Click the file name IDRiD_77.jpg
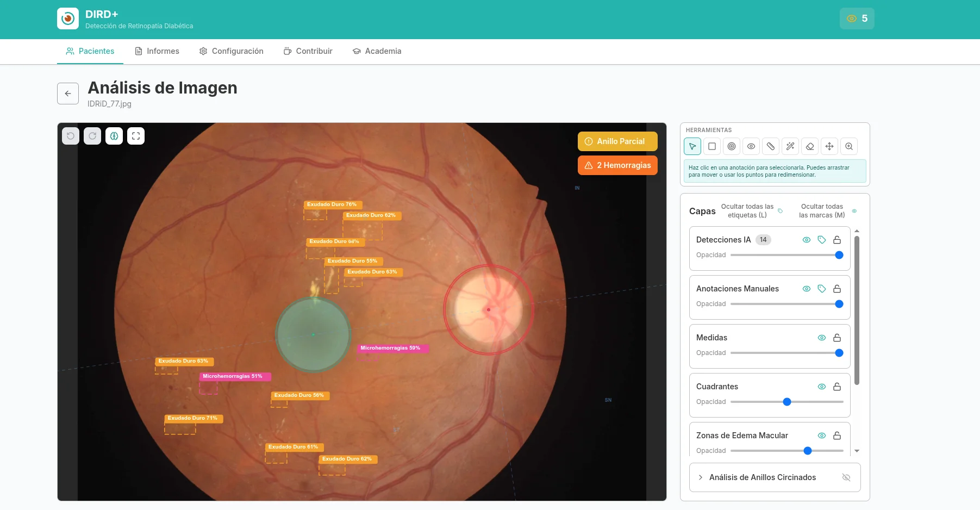Viewport: 980px width, 510px height. pyautogui.click(x=109, y=104)
